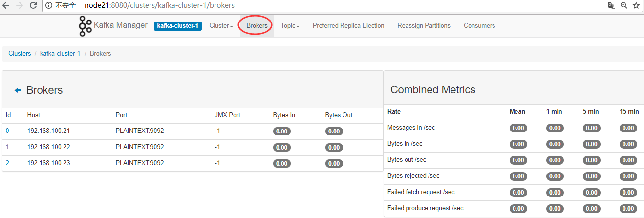Click the zoom magnifier icon in address bar

coord(624,5)
